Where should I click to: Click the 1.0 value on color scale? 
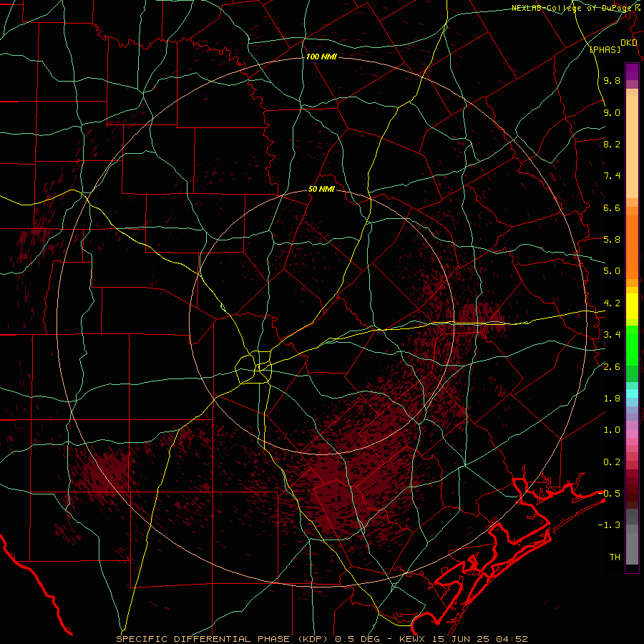[612, 430]
